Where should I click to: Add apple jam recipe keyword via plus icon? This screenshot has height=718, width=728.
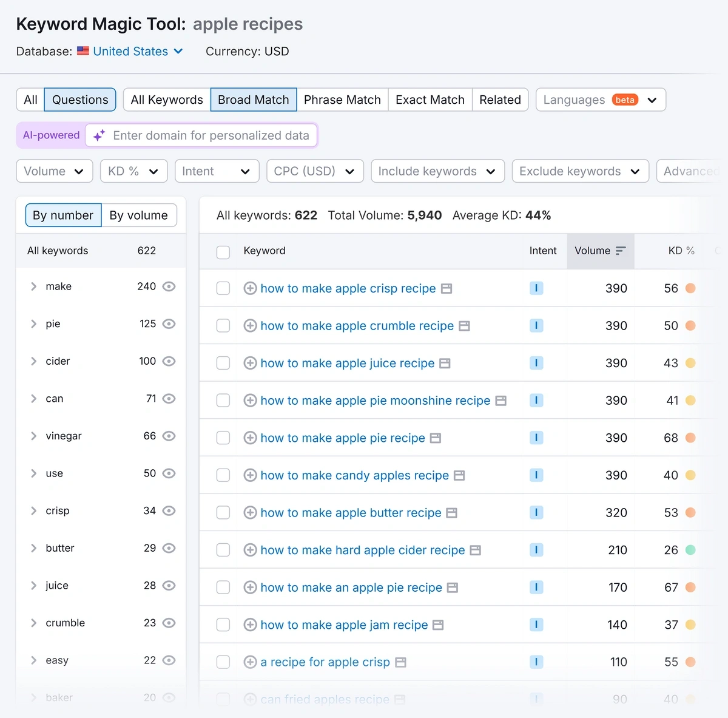(250, 625)
